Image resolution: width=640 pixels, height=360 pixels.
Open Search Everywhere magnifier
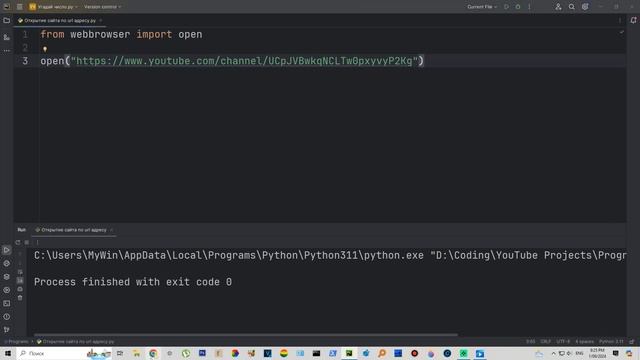tap(571, 7)
